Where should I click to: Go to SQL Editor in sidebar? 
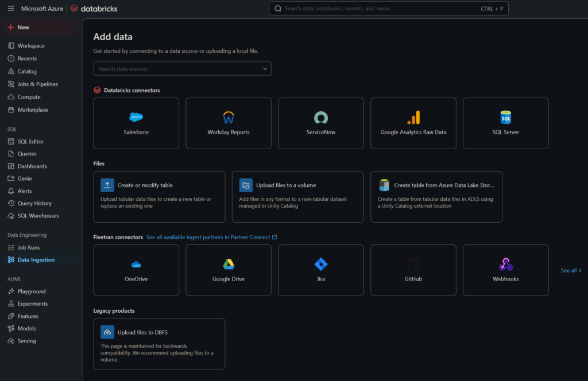tap(30, 142)
